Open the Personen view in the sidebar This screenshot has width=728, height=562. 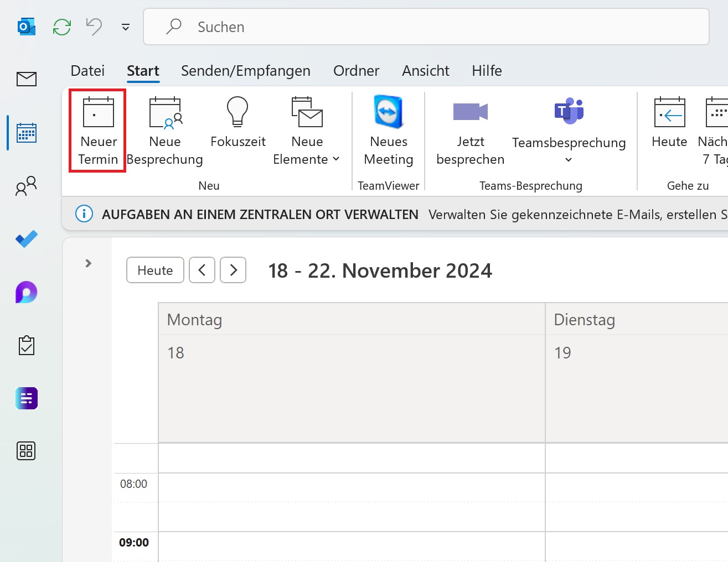[x=26, y=186]
